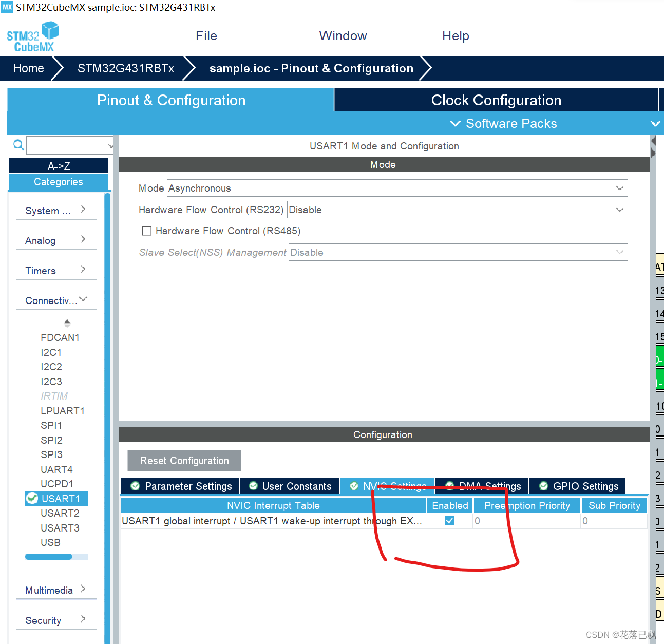
Task: Click the category list sort handle icon
Action: coord(67,323)
